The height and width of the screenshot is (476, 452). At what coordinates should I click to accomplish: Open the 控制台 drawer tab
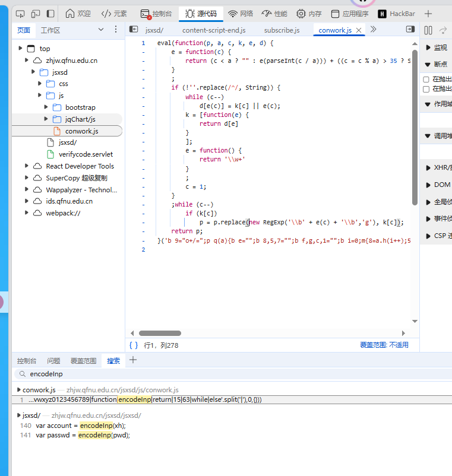pos(26,360)
